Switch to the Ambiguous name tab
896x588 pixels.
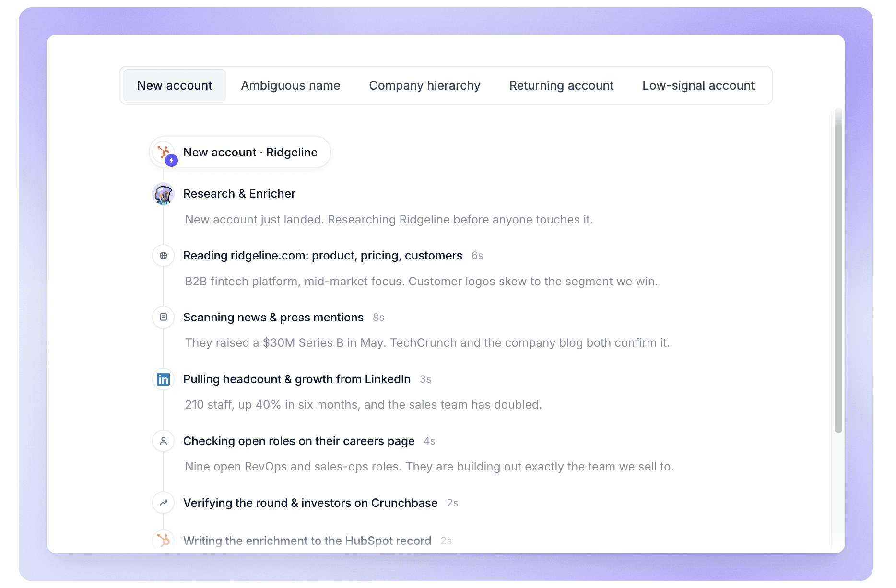click(290, 85)
